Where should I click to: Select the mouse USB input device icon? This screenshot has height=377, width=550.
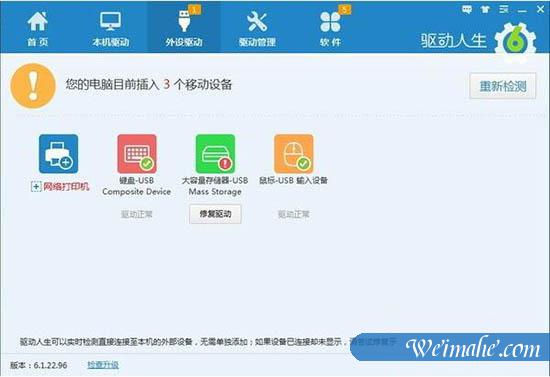pos(294,154)
